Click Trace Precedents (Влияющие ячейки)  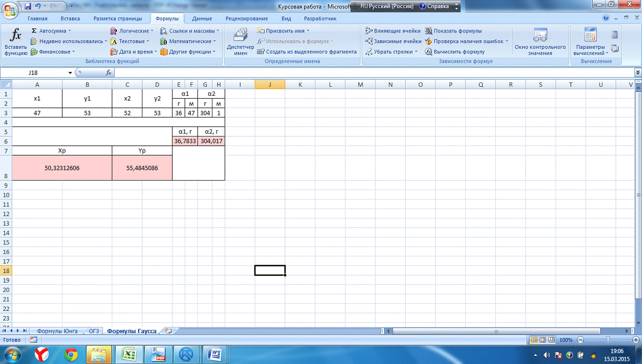393,31
